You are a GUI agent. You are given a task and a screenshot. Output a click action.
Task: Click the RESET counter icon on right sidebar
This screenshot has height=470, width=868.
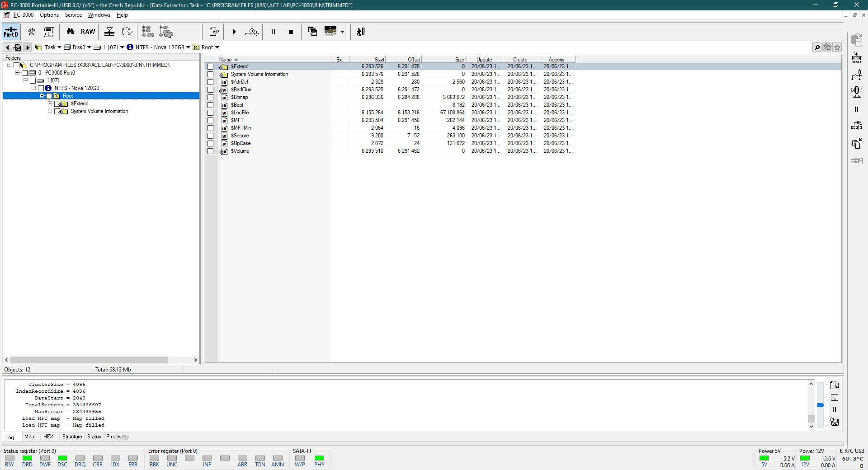click(x=856, y=58)
